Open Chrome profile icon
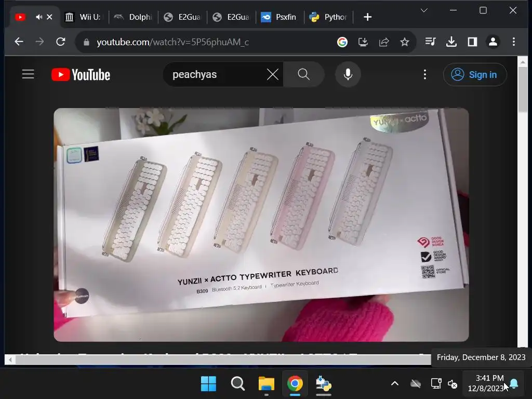The width and height of the screenshot is (532, 399). tap(493, 42)
